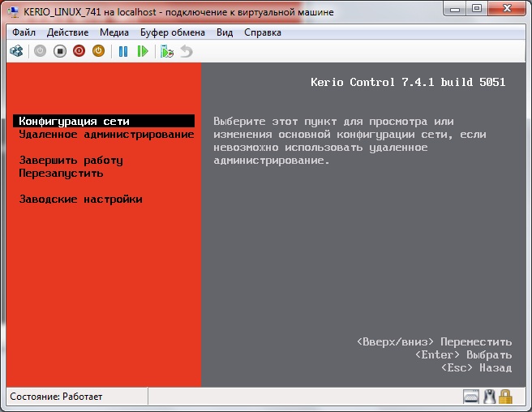Open the Справка menu
The image size is (532, 412).
[x=262, y=32]
